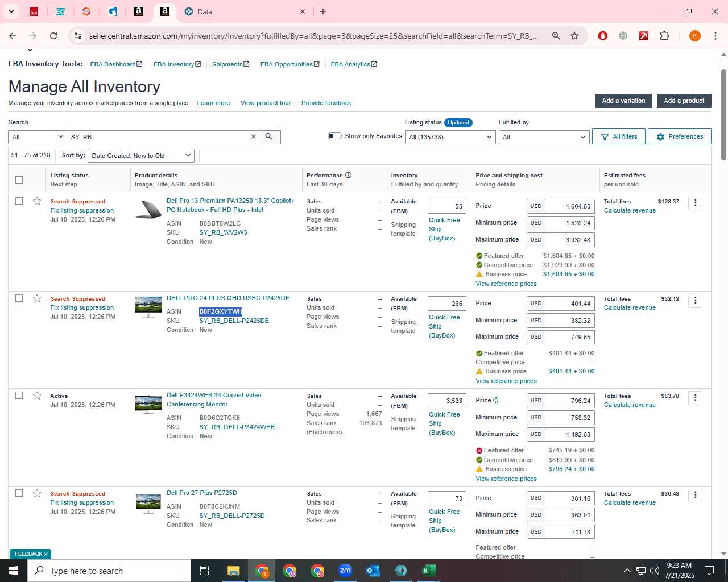Open the FBA Dashboard link

(116, 64)
